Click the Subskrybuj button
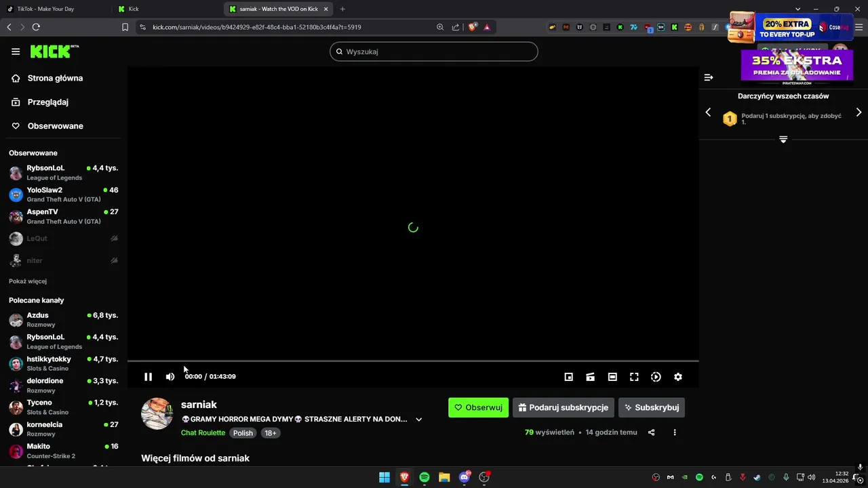 pyautogui.click(x=652, y=407)
